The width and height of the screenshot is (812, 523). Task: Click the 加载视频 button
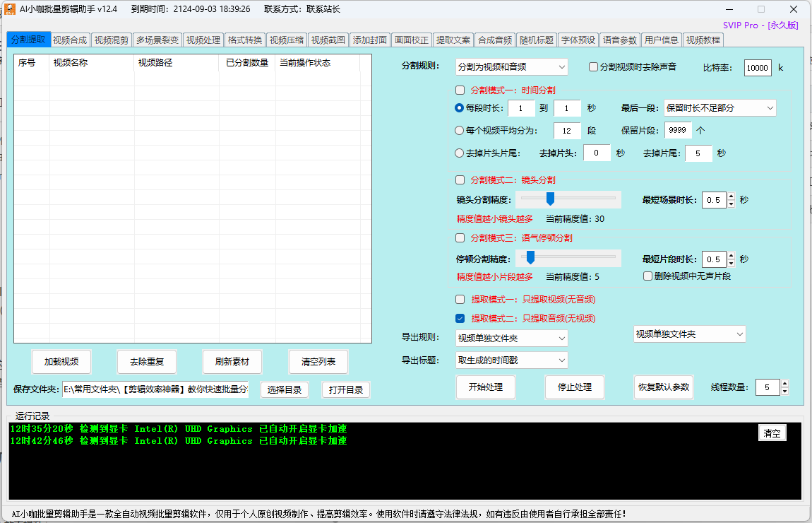coord(61,362)
